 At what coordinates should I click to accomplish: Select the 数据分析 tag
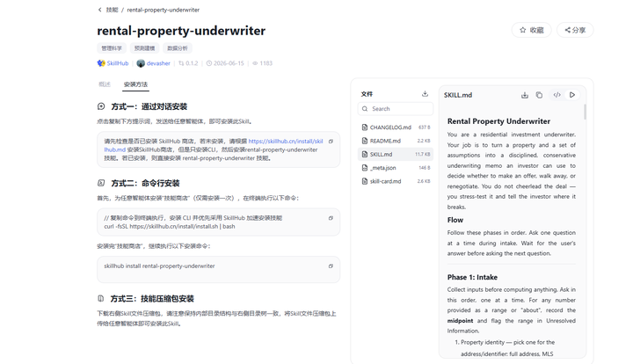coord(178,48)
